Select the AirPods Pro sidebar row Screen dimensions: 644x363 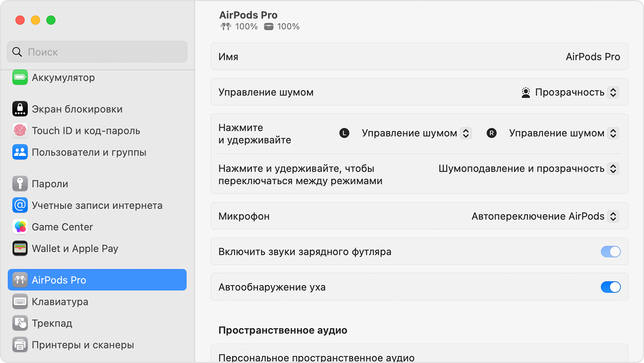click(x=97, y=280)
